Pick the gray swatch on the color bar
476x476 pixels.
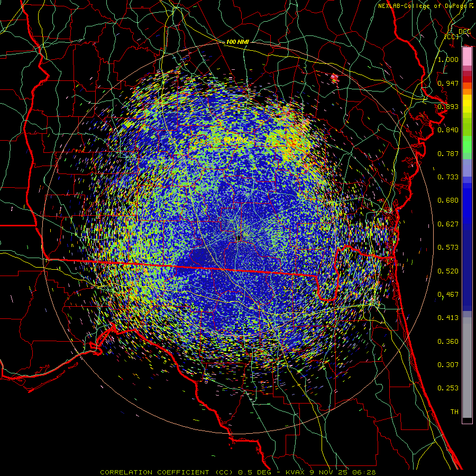tap(467, 368)
